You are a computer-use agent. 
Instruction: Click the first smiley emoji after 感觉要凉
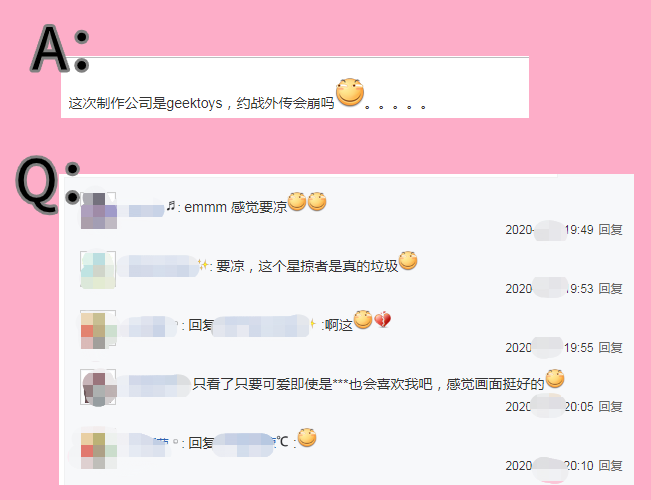click(297, 201)
